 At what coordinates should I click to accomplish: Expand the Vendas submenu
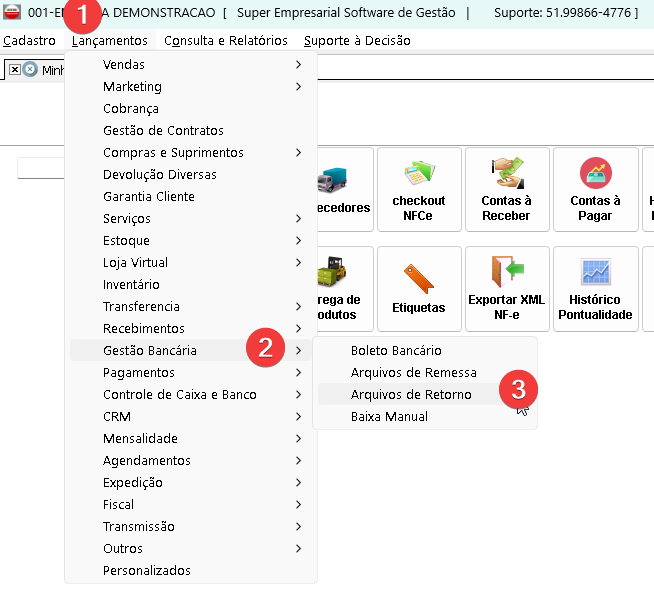[191, 65]
